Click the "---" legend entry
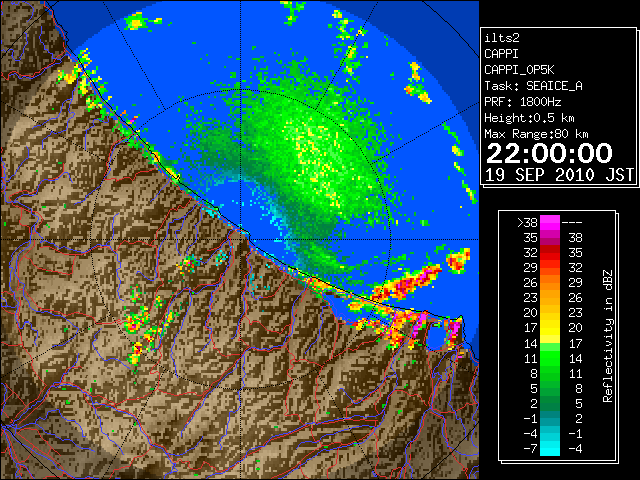 572,222
